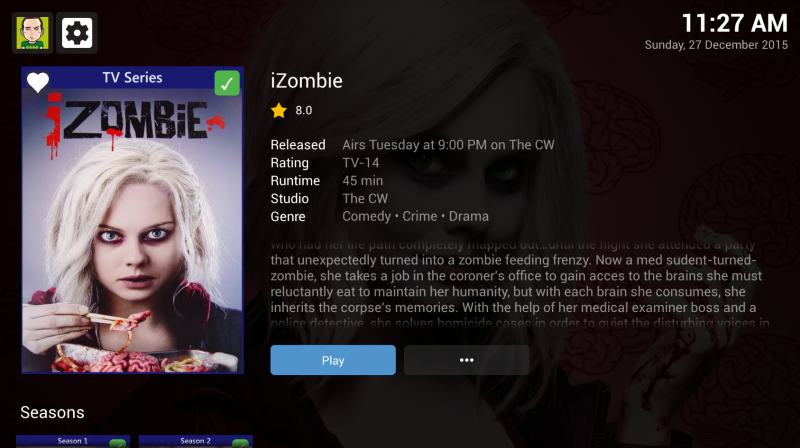800x448 pixels.
Task: Open settings with the gear icon
Action: click(x=77, y=33)
